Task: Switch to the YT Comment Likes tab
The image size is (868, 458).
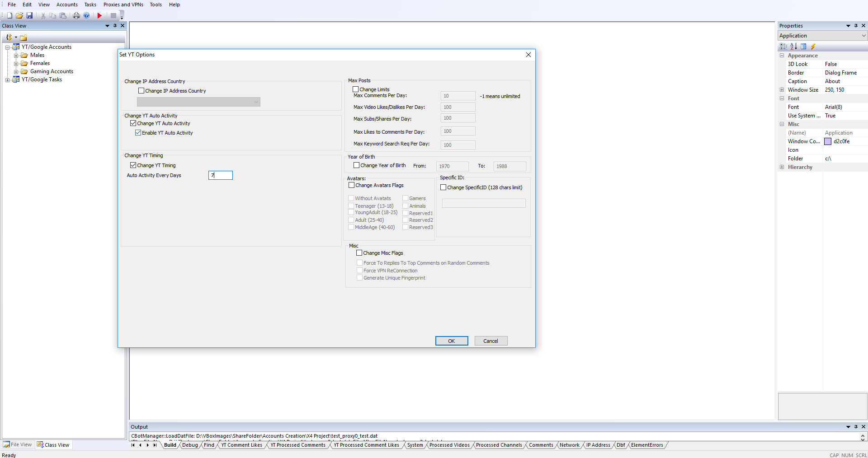Action: click(241, 445)
